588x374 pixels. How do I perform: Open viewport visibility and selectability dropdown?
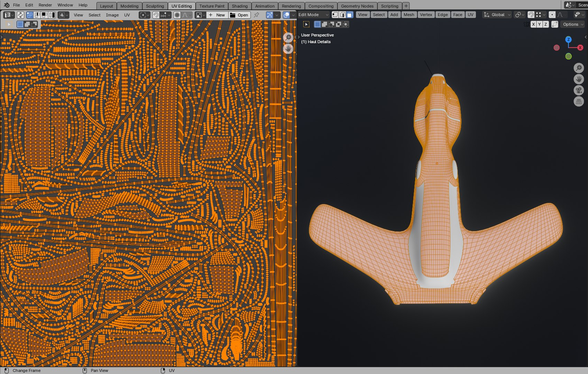pos(579,15)
